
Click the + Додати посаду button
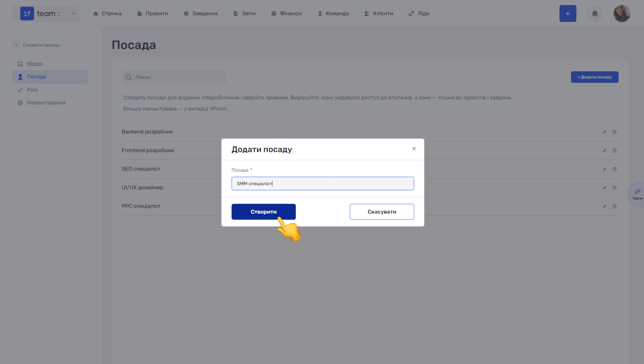(x=594, y=77)
